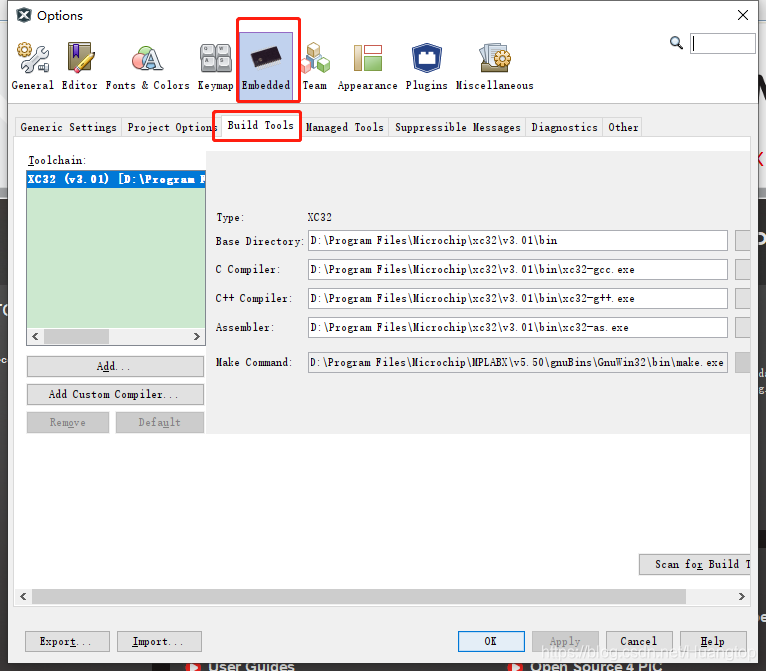Image resolution: width=766 pixels, height=671 pixels.
Task: Click the Export... button
Action: tap(67, 642)
